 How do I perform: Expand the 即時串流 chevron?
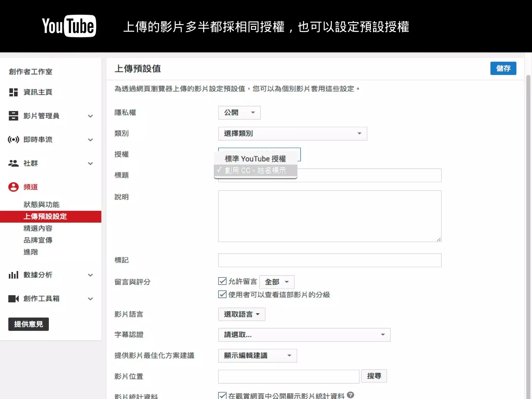click(x=90, y=140)
